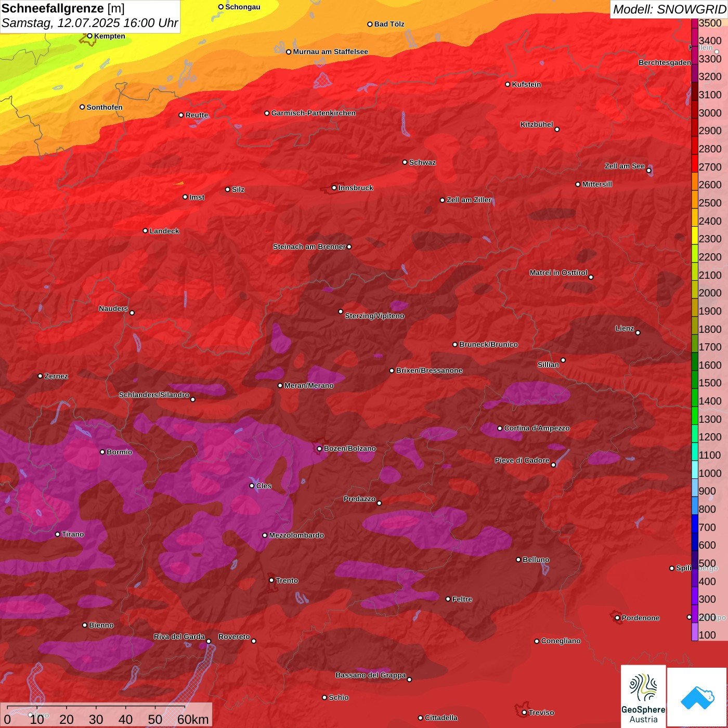Click the 'Murnau am Staffelsee' label

pos(331,51)
